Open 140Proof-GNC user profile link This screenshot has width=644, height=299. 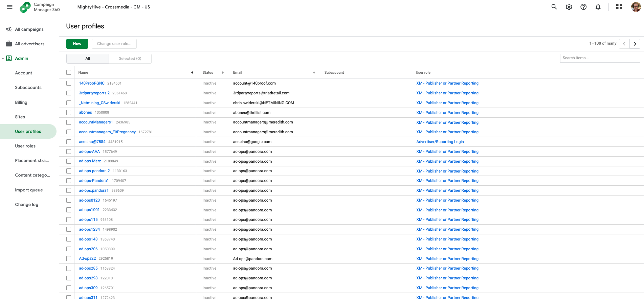tap(92, 83)
